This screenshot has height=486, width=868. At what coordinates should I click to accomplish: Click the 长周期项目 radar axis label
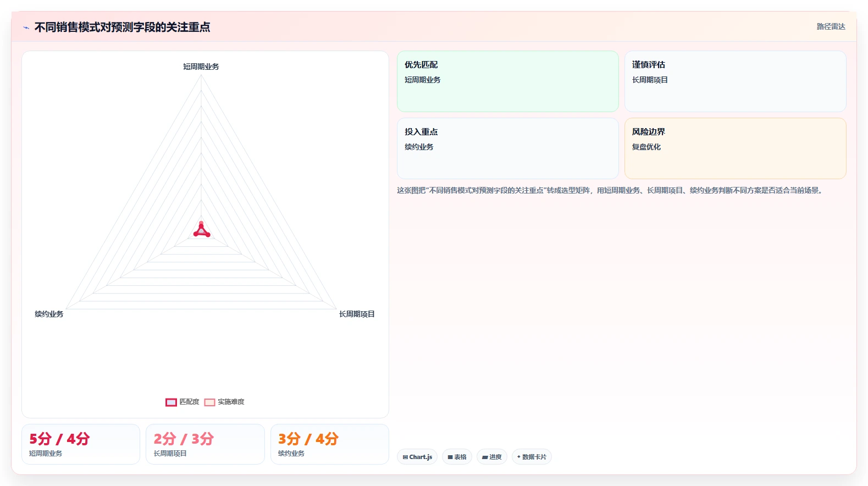click(357, 314)
